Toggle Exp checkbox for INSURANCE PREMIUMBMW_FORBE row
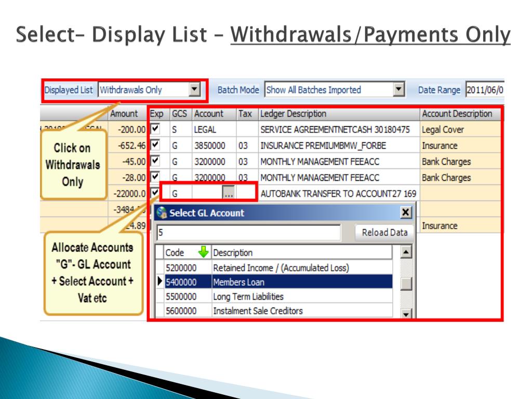 (x=155, y=145)
